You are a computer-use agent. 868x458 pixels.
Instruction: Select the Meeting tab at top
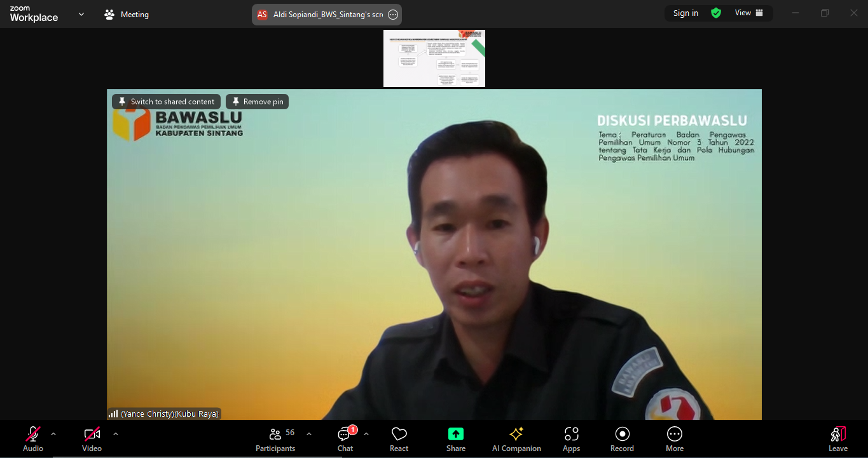127,15
